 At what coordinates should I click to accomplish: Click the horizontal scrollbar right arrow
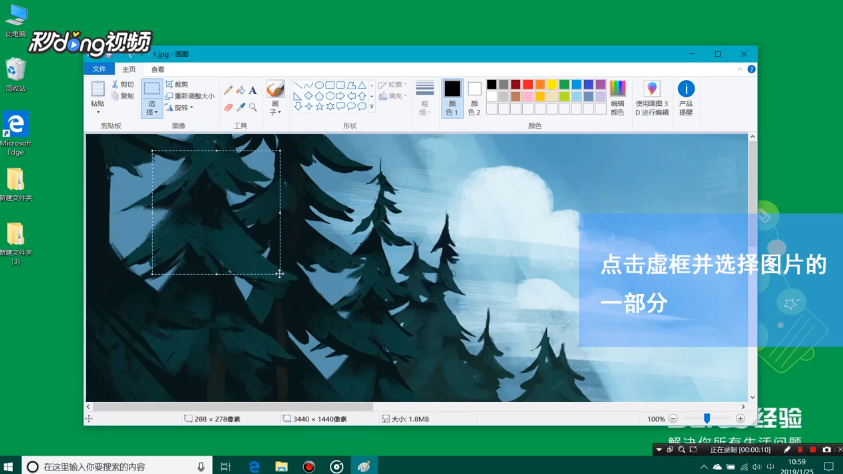(x=744, y=407)
